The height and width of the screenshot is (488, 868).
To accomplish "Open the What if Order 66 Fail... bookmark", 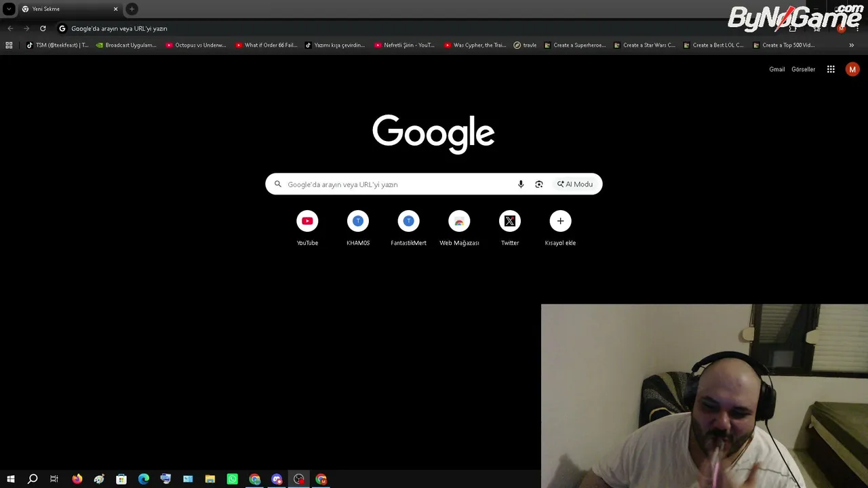I will pos(267,45).
